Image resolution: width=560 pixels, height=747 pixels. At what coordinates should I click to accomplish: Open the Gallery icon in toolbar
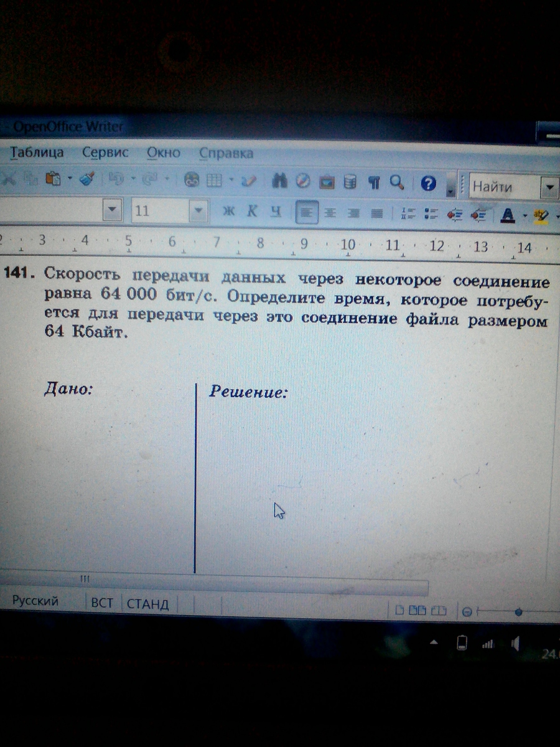(327, 182)
